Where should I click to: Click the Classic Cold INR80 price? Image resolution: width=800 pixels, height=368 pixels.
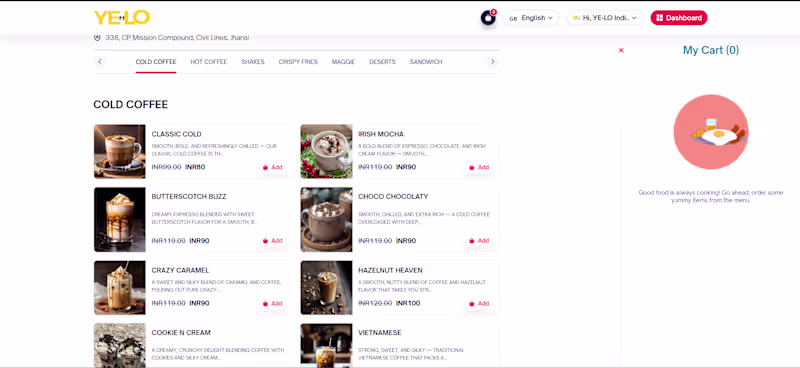[x=195, y=167]
